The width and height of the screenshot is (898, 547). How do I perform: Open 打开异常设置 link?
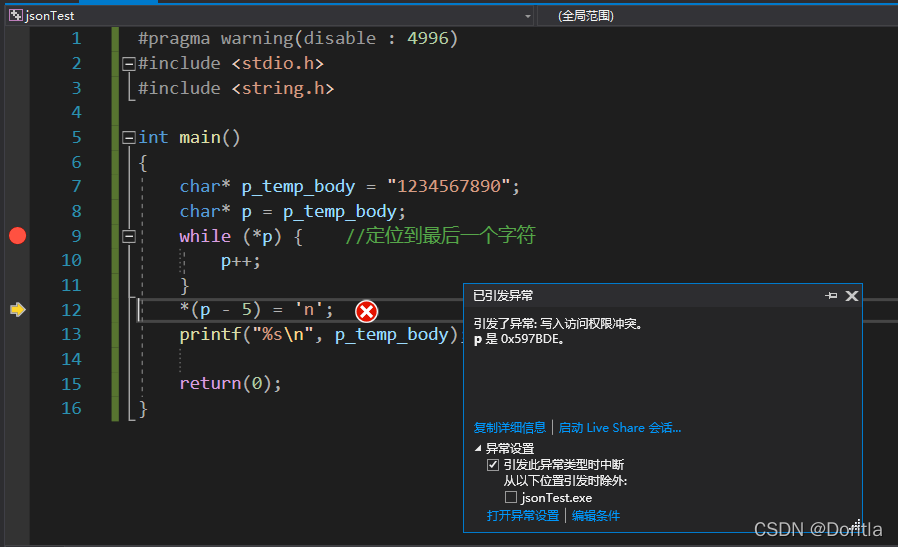tap(523, 515)
